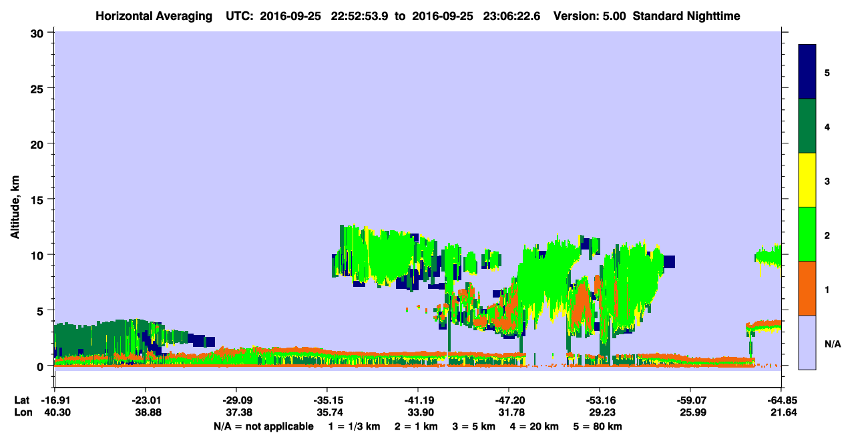Click the 'Standard Nighttime' text
868x445 pixels.
pos(686,16)
